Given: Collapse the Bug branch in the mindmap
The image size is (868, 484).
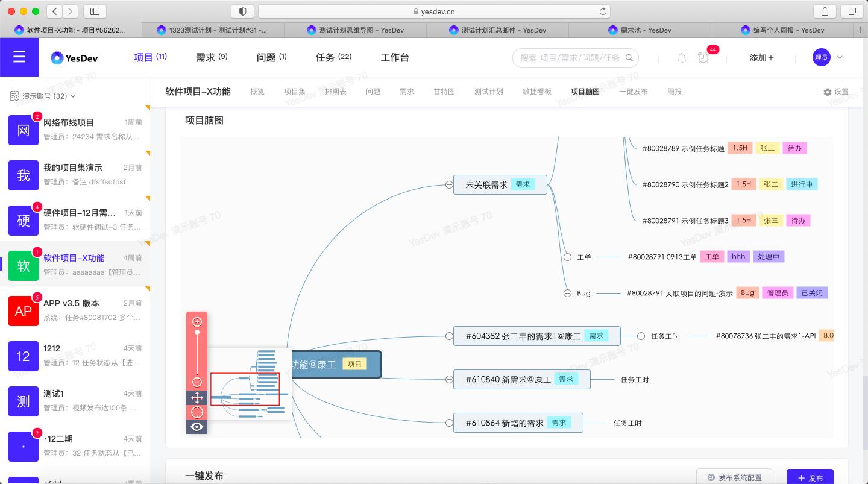Looking at the screenshot, I should click(x=567, y=293).
